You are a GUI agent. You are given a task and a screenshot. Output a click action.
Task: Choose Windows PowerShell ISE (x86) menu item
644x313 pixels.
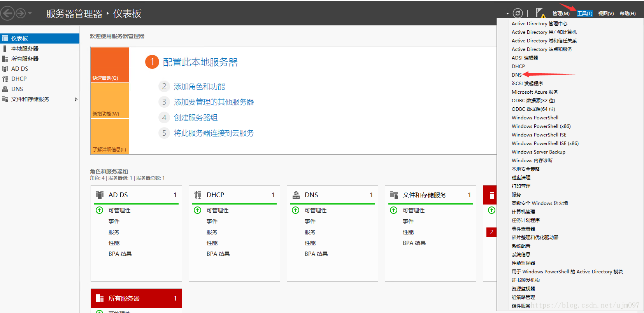point(545,143)
